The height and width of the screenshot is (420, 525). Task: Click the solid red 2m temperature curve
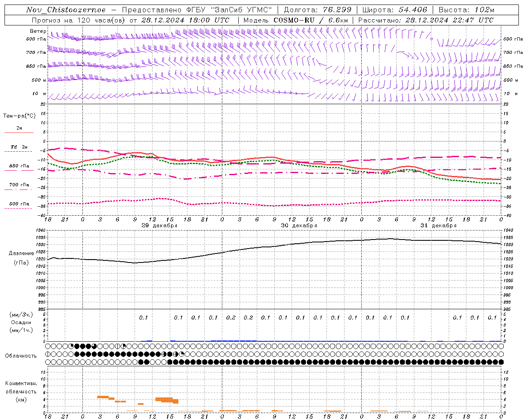pos(275,157)
